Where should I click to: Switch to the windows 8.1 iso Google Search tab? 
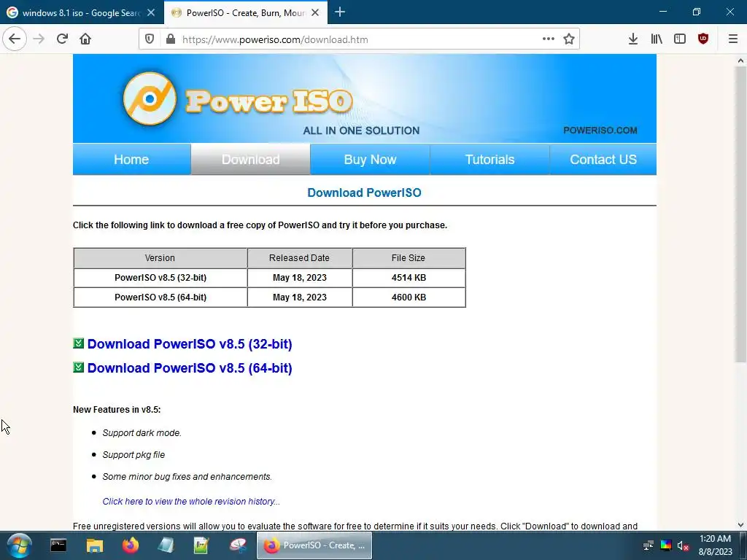[82, 13]
